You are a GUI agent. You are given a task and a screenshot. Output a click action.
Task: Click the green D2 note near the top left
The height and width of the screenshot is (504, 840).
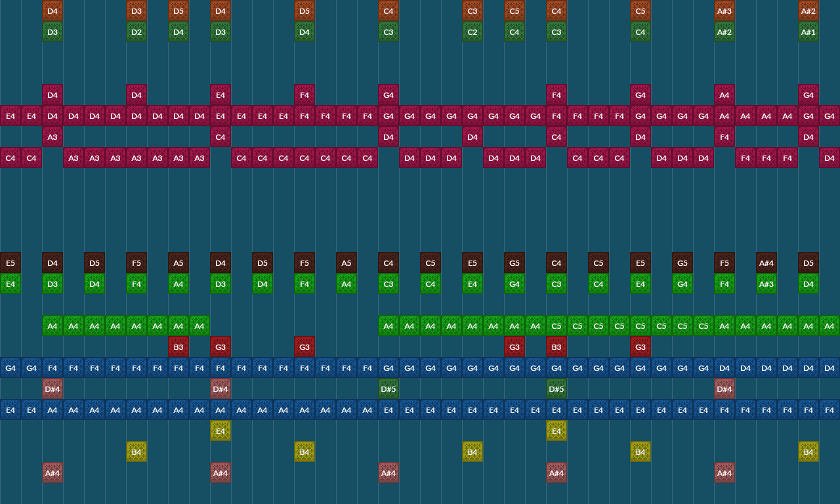tap(136, 32)
